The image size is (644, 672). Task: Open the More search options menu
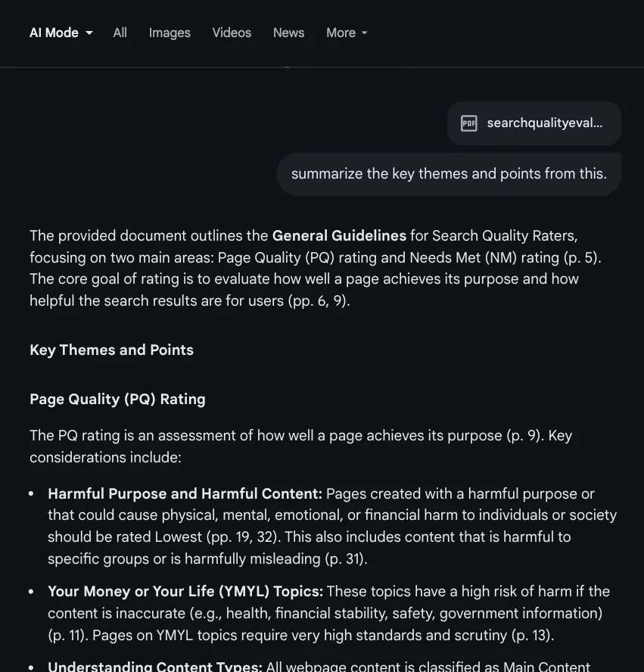click(x=341, y=33)
